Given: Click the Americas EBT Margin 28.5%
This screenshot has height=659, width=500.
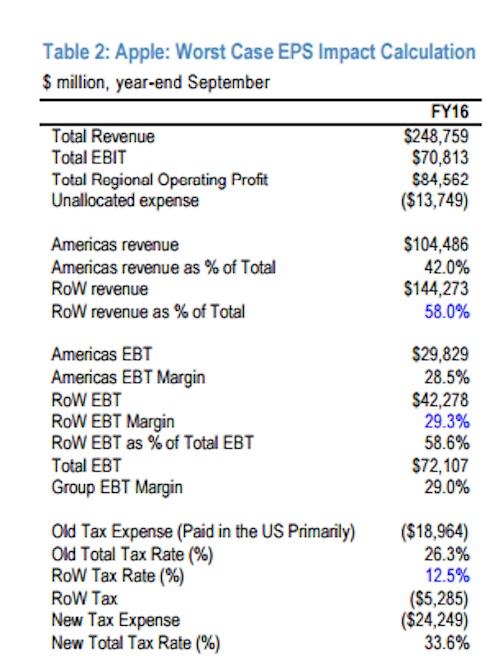Looking at the screenshot, I should click(x=447, y=377).
